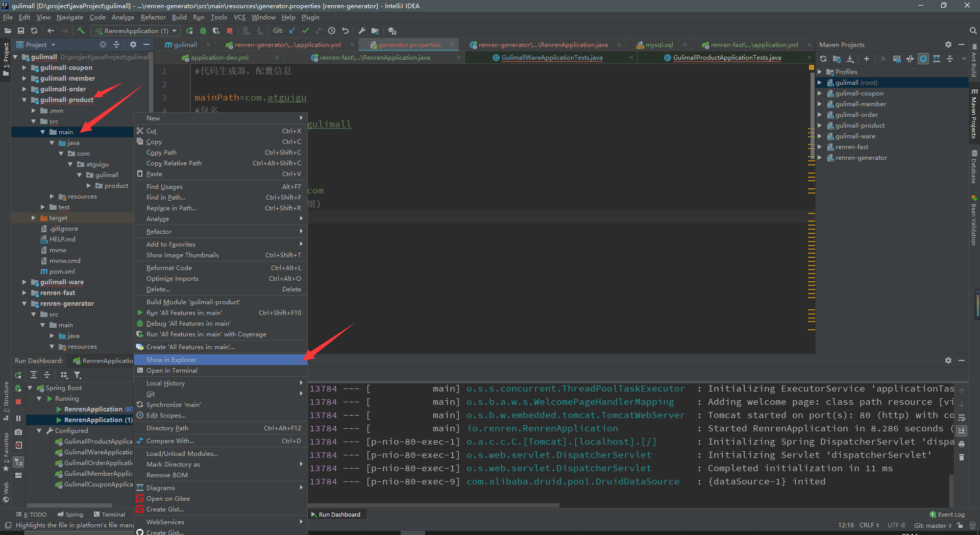Open the RenrenApplication (1) run configuration dropdown
This screenshot has width=980, height=535.
(x=136, y=31)
